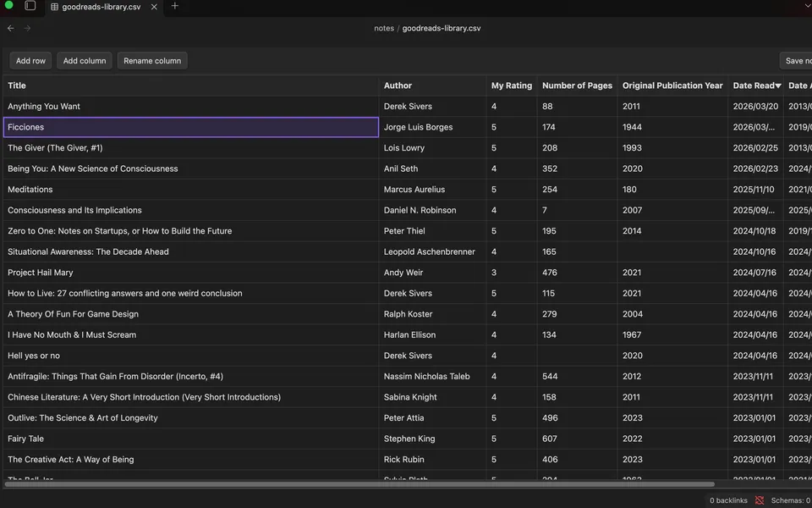Screen dimensions: 812x508
Task: Click the Schemas: 0 status text
Action: click(790, 500)
